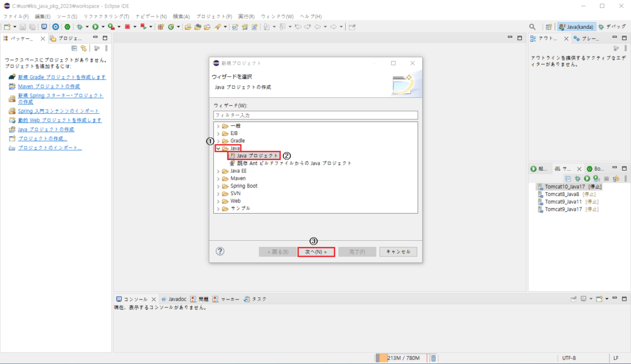
Task: Click the Publish to server icon
Action: [616, 179]
